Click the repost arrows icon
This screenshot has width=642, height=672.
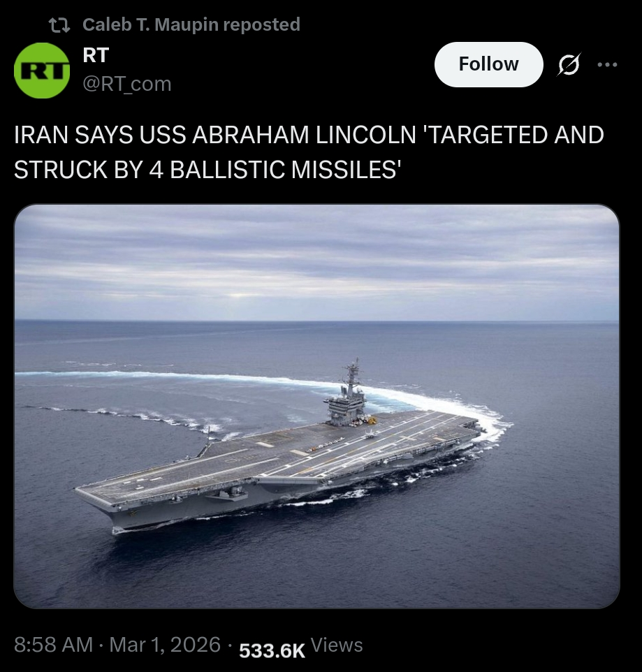[x=59, y=25]
